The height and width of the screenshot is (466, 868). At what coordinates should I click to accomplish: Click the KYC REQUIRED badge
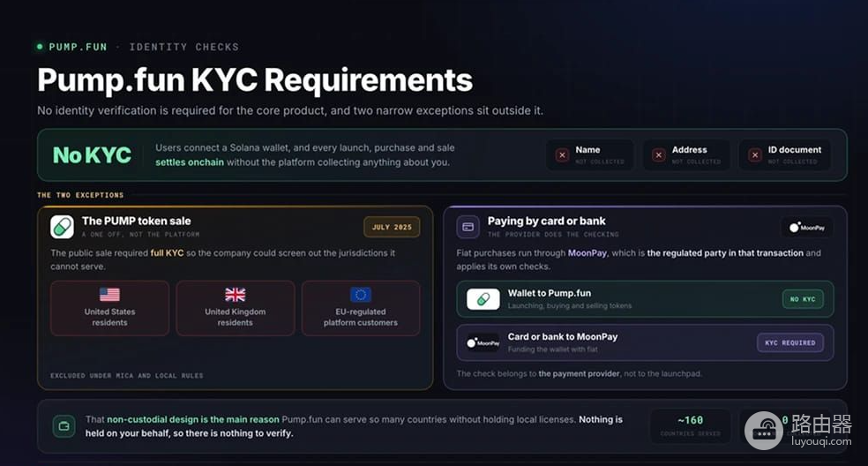point(790,343)
